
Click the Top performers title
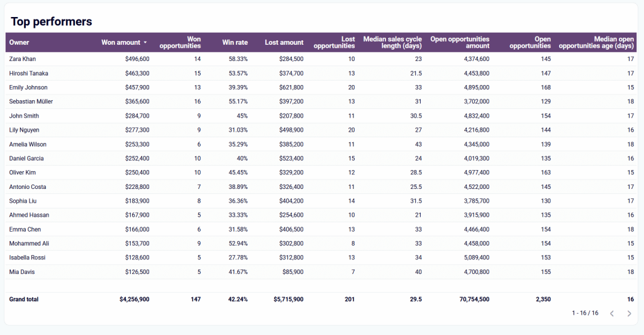click(52, 21)
